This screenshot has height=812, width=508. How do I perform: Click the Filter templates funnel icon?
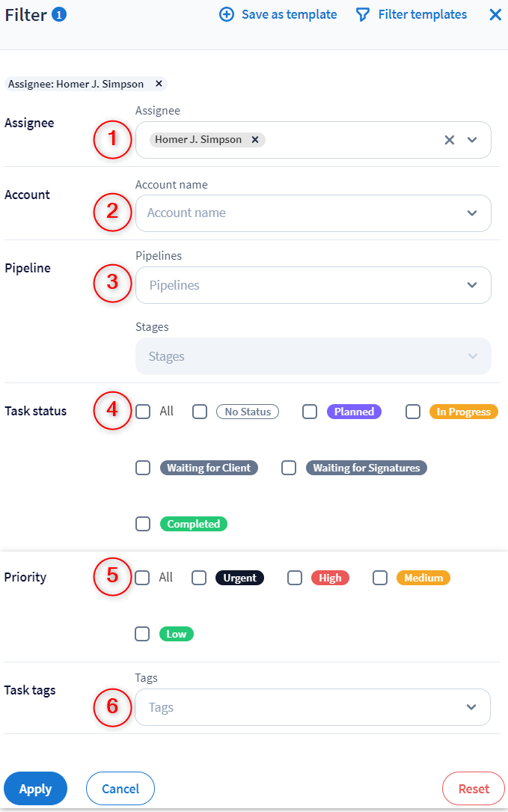click(x=363, y=15)
